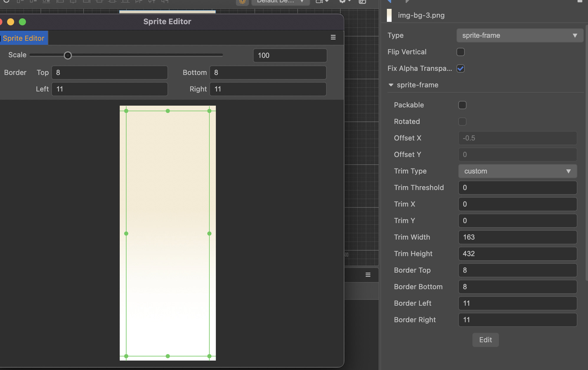
Task: Select the Sprite Editor tab
Action: 24,38
